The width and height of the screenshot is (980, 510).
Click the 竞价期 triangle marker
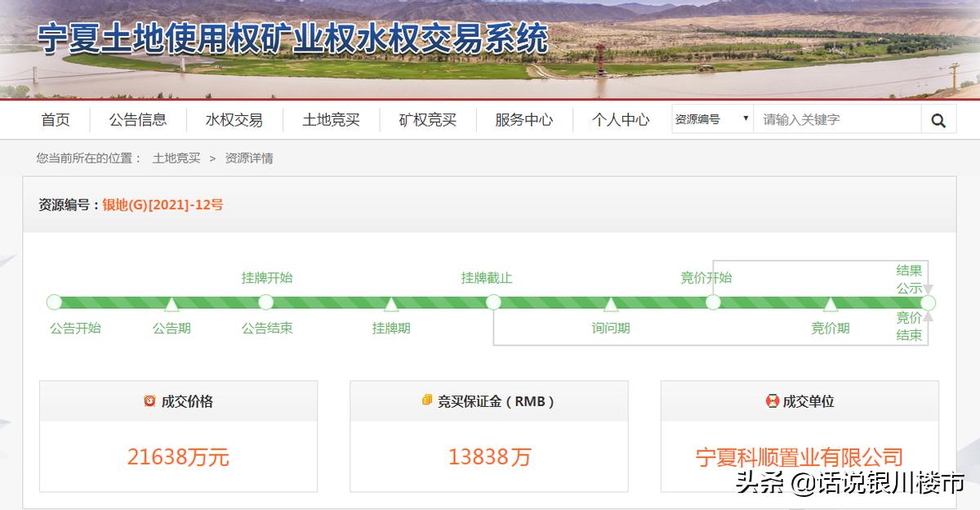click(831, 303)
